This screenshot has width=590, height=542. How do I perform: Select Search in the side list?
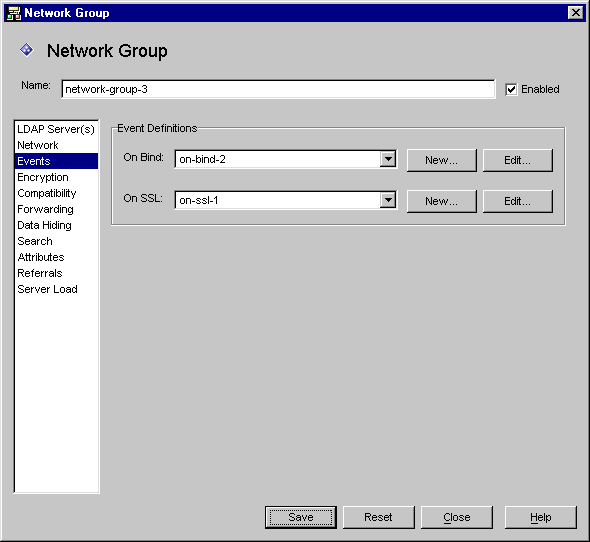(56, 241)
